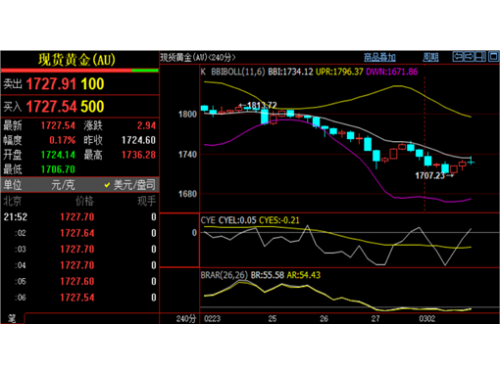Image resolution: width=500 pixels, height=375 pixels.
Task: Select the 元/克 unit option
Action: tap(63, 185)
